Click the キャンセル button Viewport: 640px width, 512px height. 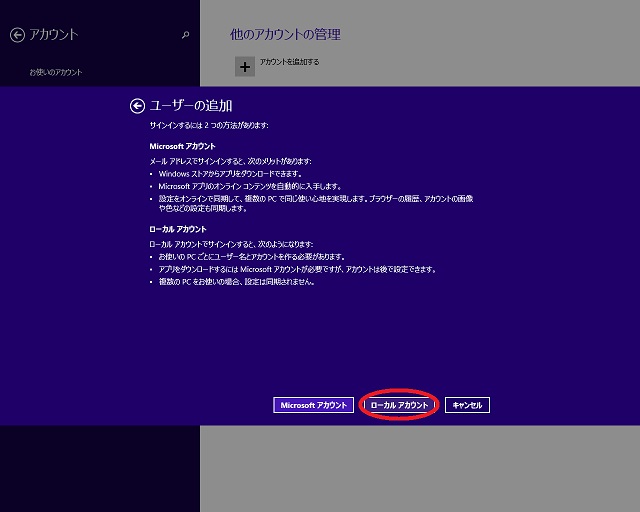[467, 405]
